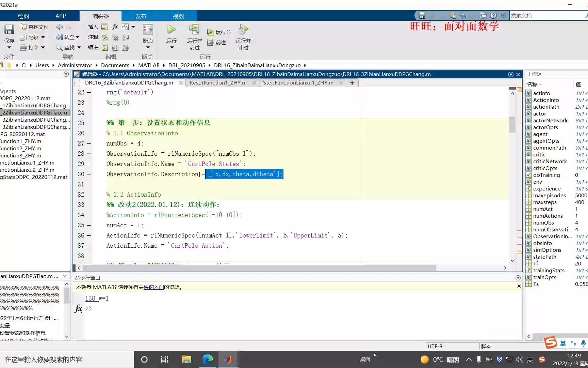
Task: Click the Save (保存) floppy disk icon
Action: click(9, 29)
